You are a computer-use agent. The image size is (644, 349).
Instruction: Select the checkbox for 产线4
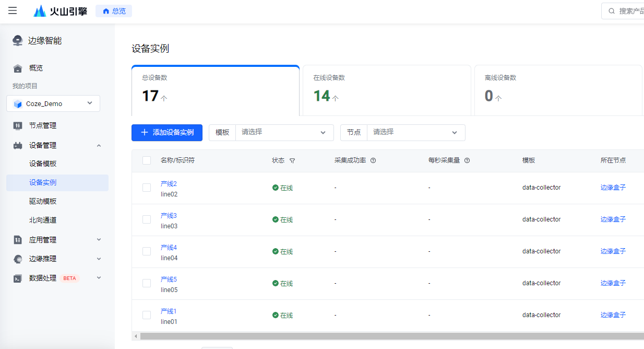pos(147,251)
